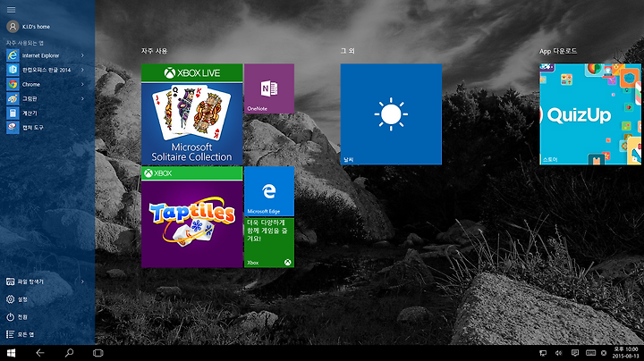Expand Internet Explorer jump list arrow
Image resolution: width=644 pixels, height=361 pixels.
pyautogui.click(x=82, y=55)
